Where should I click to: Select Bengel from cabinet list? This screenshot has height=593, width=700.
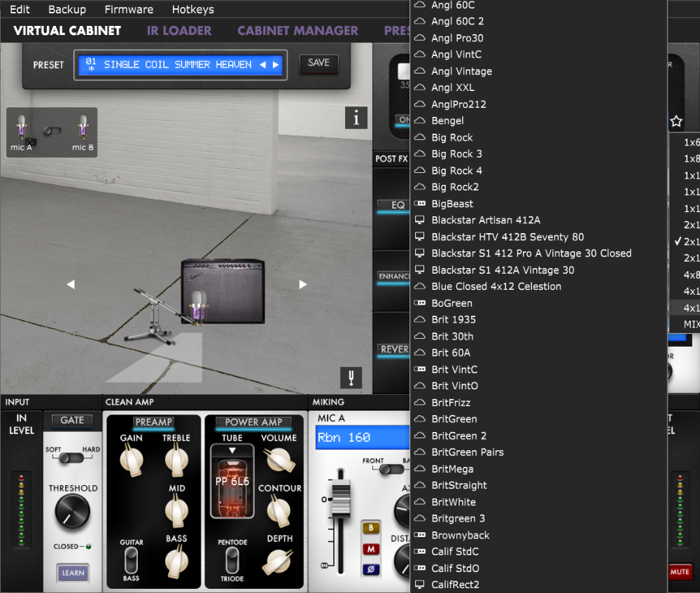point(538,120)
